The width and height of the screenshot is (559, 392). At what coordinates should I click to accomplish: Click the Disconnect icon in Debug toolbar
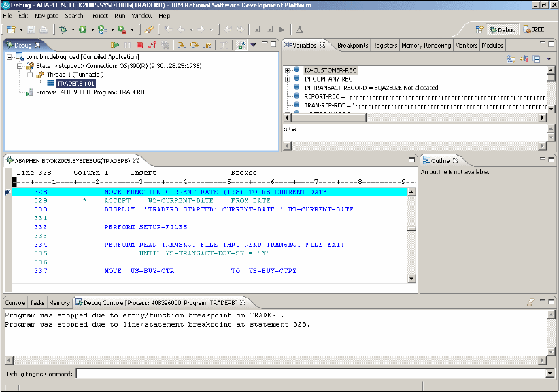coord(152,45)
